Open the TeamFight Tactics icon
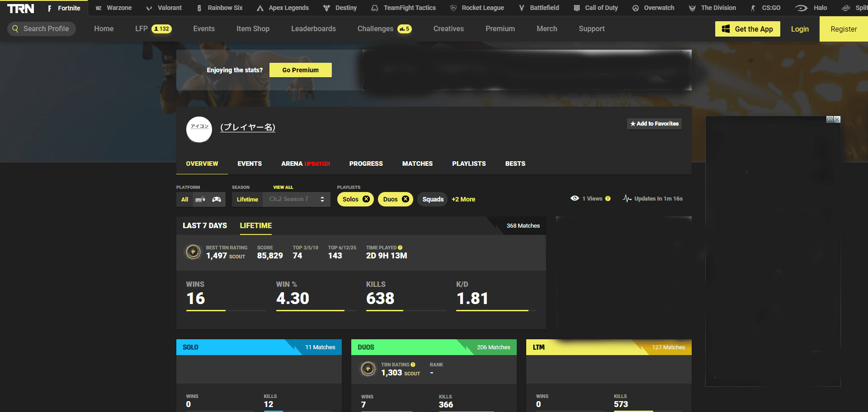This screenshot has width=868, height=412. tap(375, 8)
